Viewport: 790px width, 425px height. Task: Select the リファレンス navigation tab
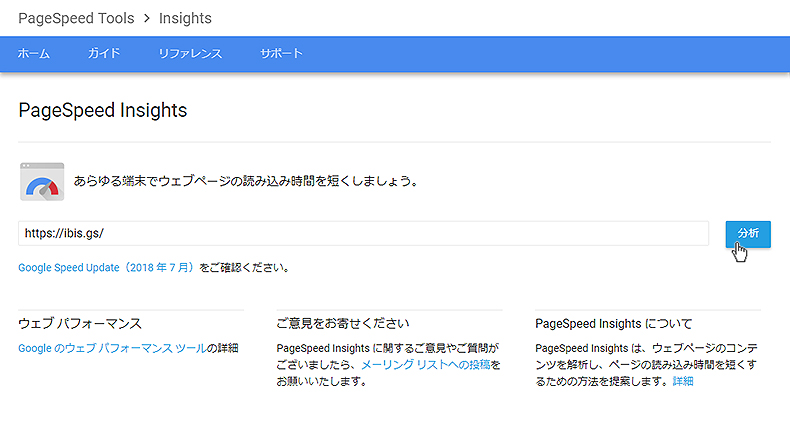pyautogui.click(x=190, y=53)
